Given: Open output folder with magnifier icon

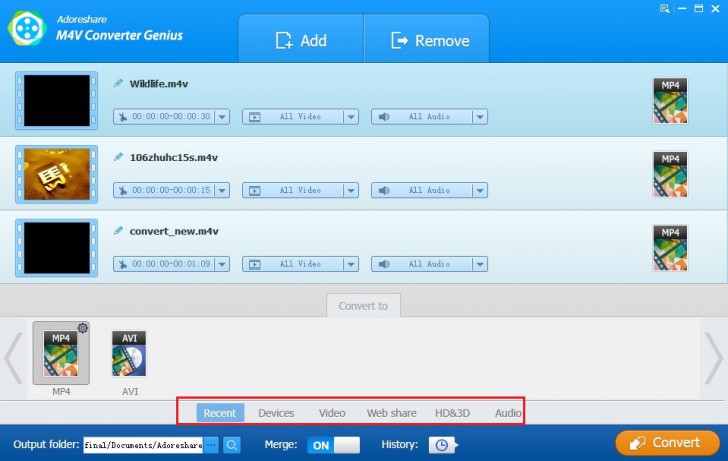Looking at the screenshot, I should coord(232,445).
